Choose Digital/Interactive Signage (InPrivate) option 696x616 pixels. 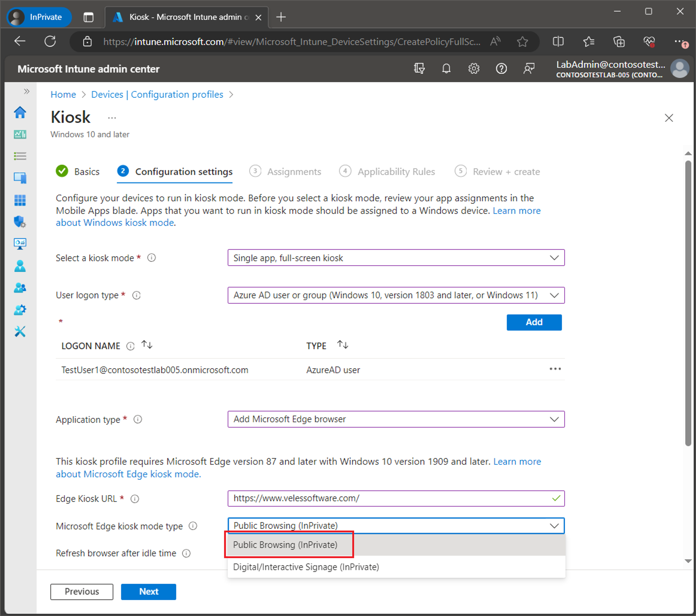click(x=396, y=567)
